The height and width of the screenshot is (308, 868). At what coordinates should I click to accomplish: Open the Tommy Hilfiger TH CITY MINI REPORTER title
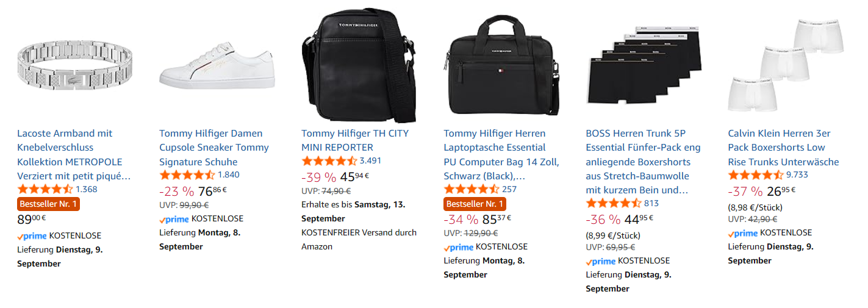click(x=354, y=140)
